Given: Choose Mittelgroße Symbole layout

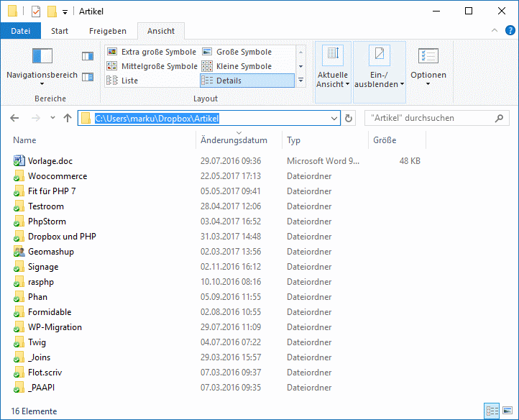Looking at the screenshot, I should point(152,66).
